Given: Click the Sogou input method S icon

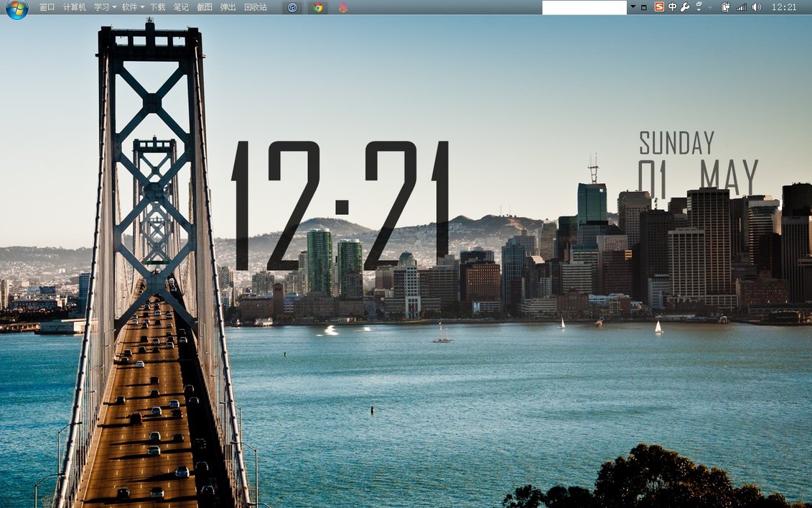Looking at the screenshot, I should (659, 7).
